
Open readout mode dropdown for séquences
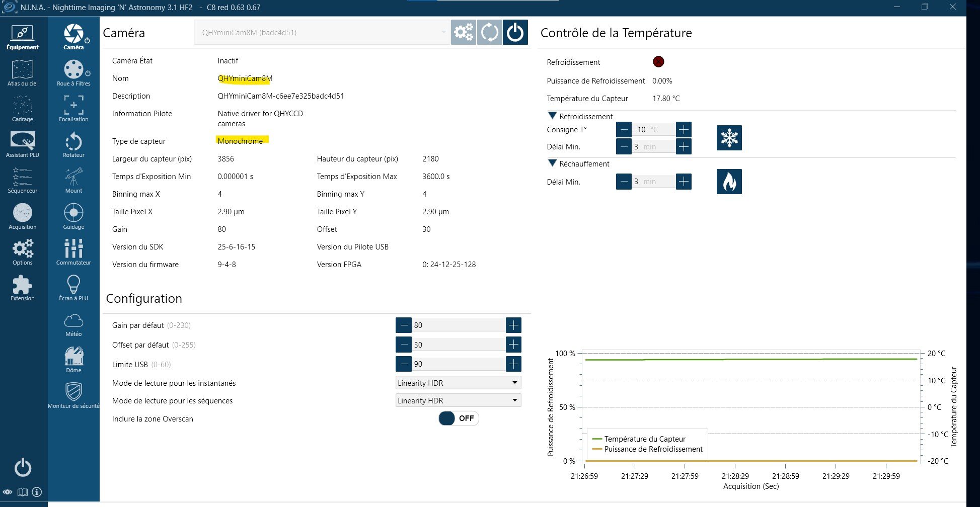pos(458,400)
